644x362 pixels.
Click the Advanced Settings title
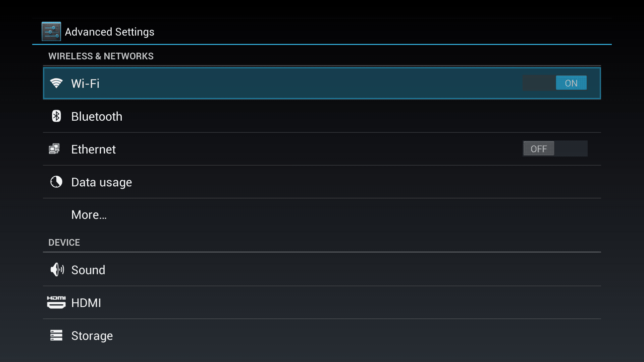(x=109, y=32)
